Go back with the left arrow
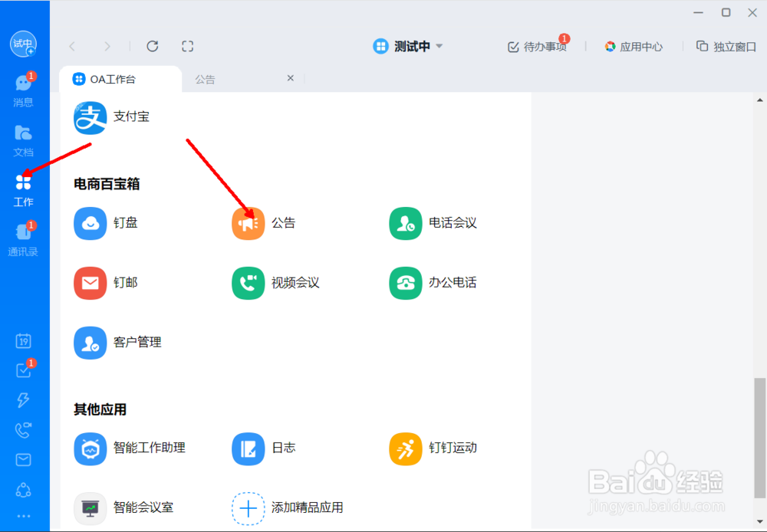Screen dimensions: 767x532 (72, 47)
